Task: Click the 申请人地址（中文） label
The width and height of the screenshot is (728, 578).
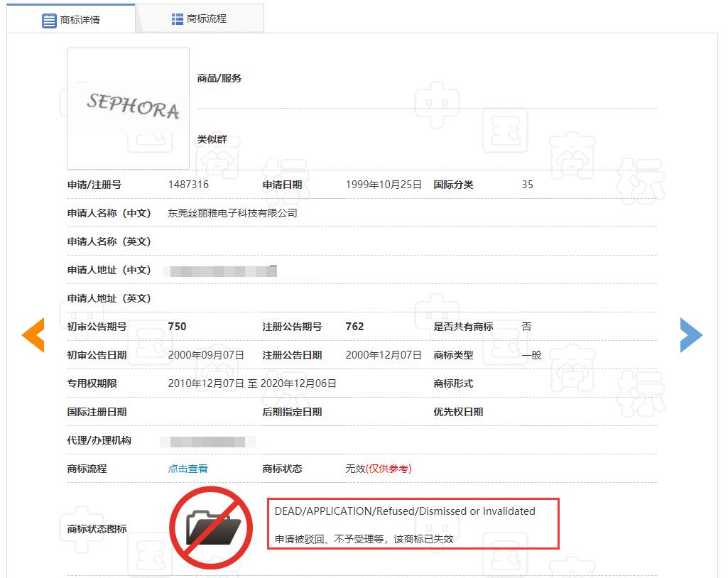Action: (109, 270)
